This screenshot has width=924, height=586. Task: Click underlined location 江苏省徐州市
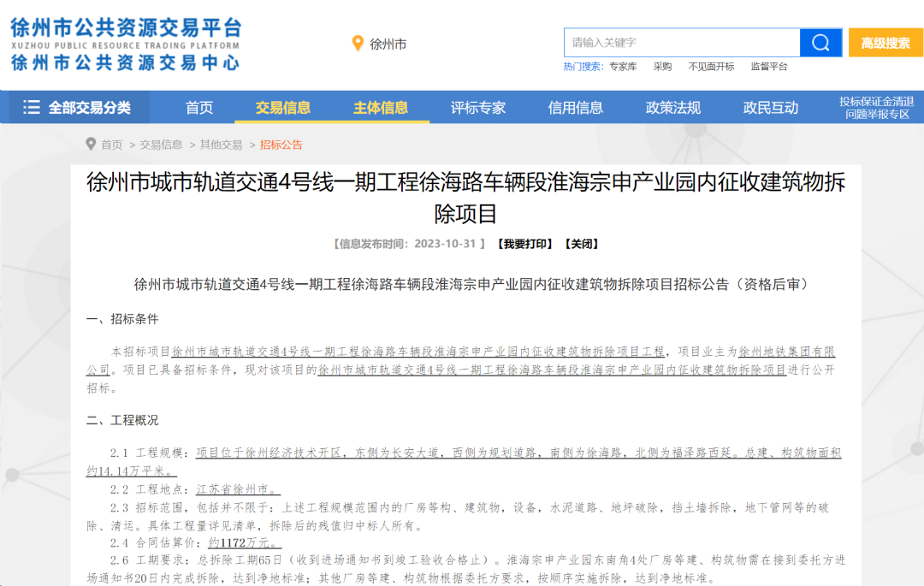pyautogui.click(x=238, y=489)
